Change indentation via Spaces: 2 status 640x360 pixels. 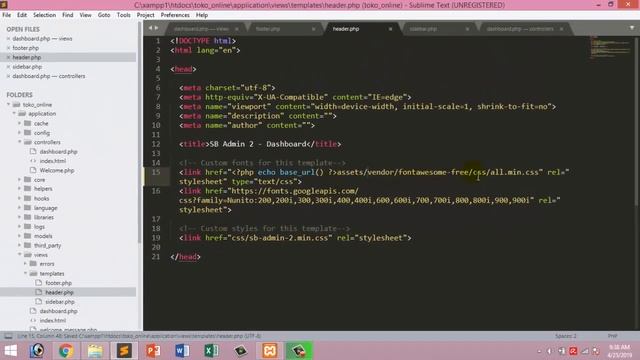(565, 336)
